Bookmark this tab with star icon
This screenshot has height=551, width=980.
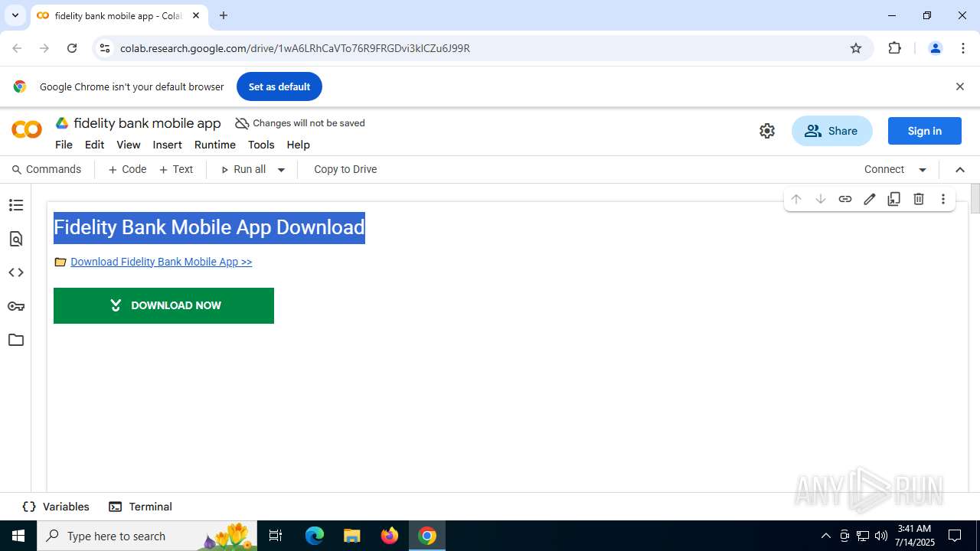pyautogui.click(x=856, y=48)
